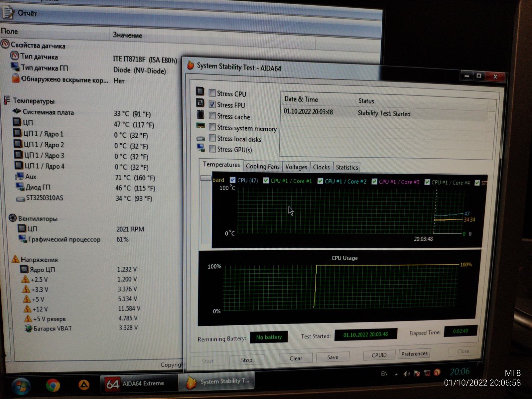This screenshot has height=399, width=532.
Task: Click the Aux sensor icon
Action: 19,176
